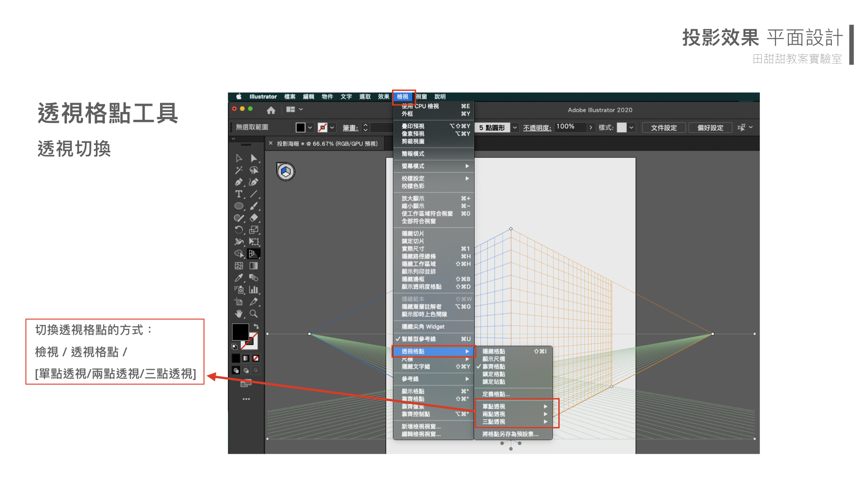Select the Hand tool
The width and height of the screenshot is (868, 488).
[239, 314]
